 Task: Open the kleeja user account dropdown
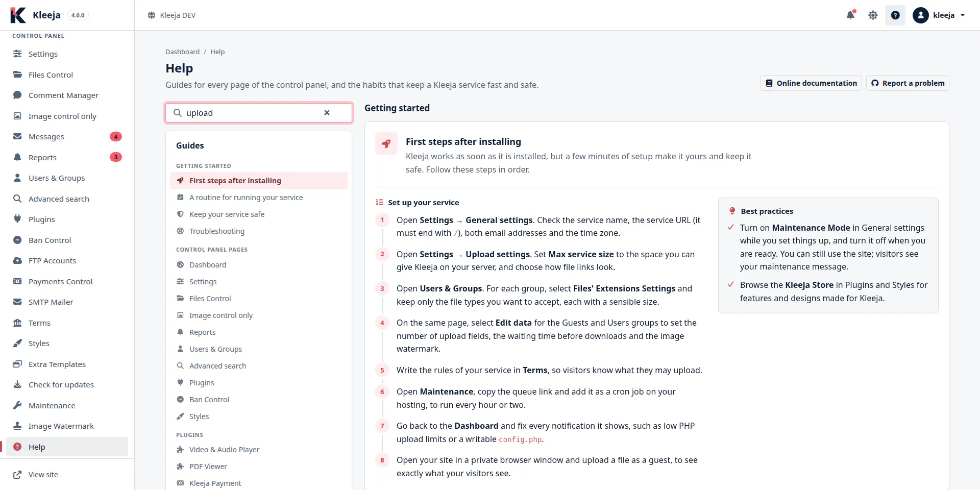point(939,15)
